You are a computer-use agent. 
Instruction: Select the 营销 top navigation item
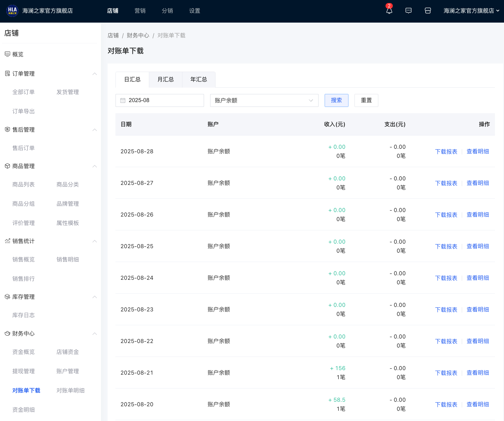coord(140,11)
